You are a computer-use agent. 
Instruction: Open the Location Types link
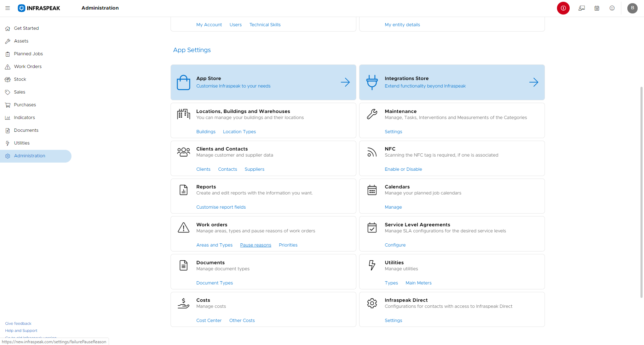[239, 132]
